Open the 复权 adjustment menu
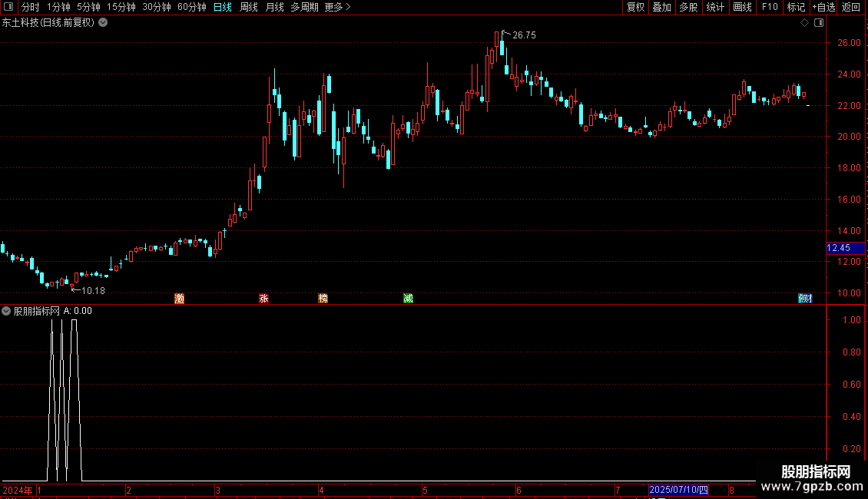 [x=635, y=7]
